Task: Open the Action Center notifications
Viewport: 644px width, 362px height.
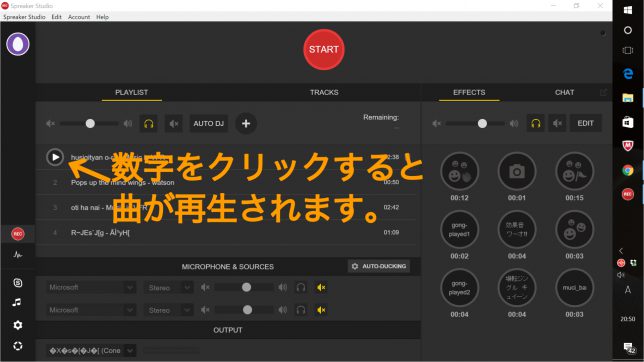Action: click(628, 348)
